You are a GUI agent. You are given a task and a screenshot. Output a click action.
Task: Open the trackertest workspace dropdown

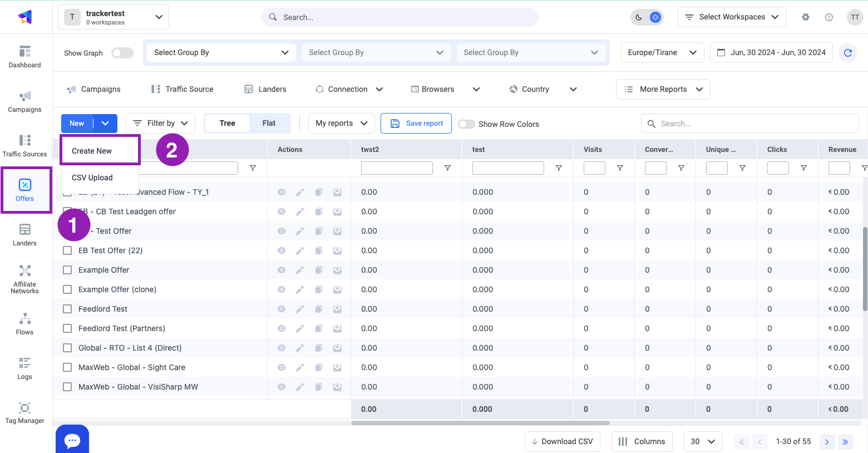pyautogui.click(x=114, y=17)
